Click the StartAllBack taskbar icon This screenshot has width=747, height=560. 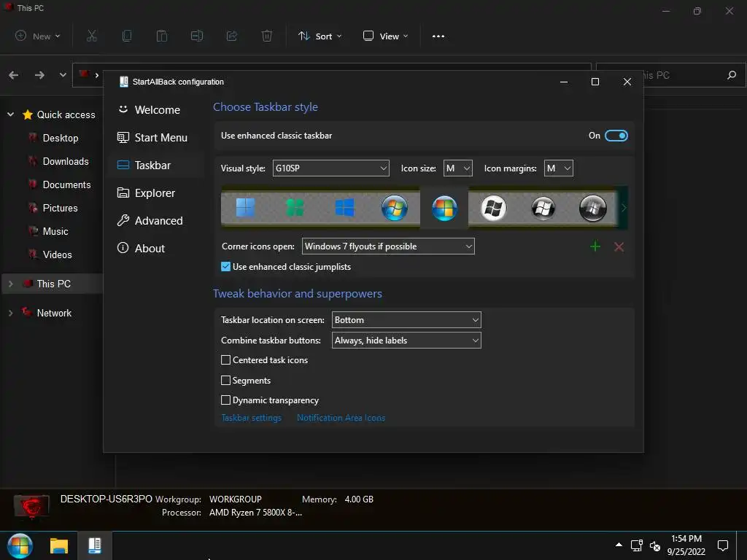pos(95,545)
